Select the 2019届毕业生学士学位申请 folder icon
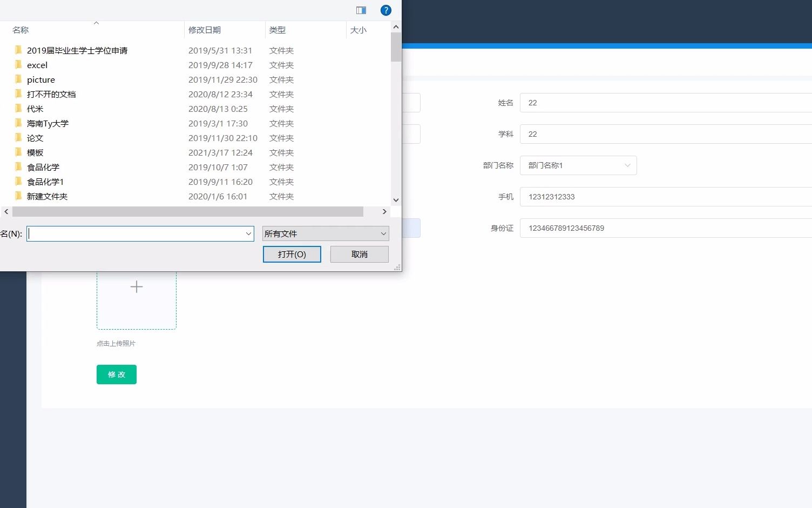Image resolution: width=812 pixels, height=508 pixels. (x=18, y=50)
